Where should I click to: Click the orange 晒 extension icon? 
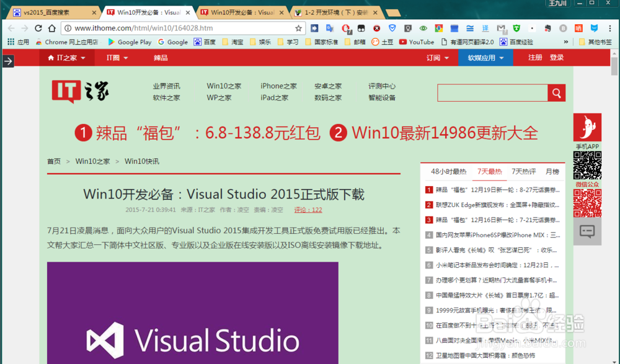[x=578, y=28]
